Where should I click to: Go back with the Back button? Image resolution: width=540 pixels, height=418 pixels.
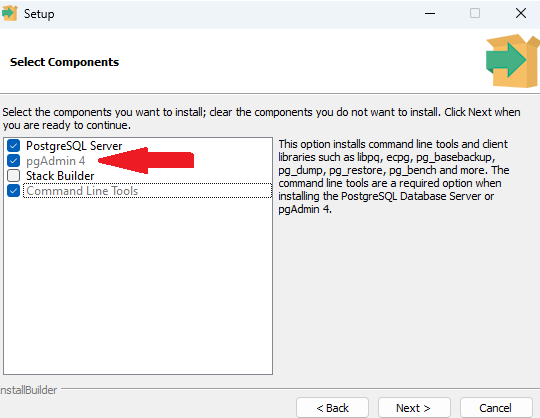tap(332, 408)
